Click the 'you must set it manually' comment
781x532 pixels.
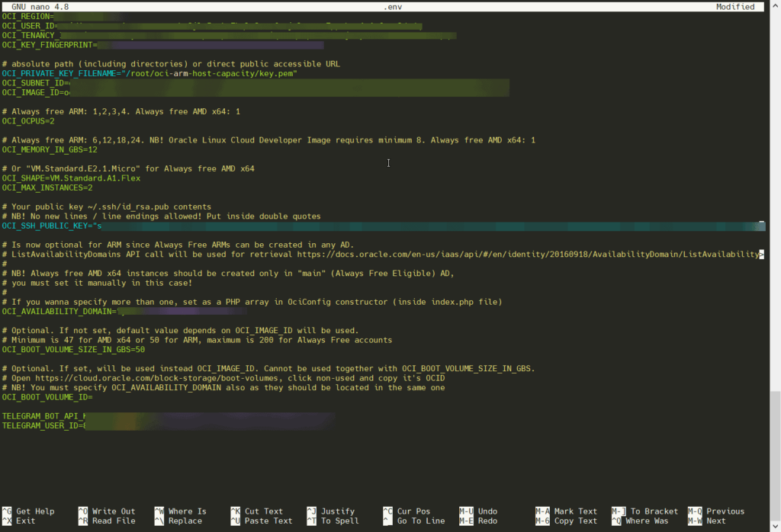[x=97, y=284]
